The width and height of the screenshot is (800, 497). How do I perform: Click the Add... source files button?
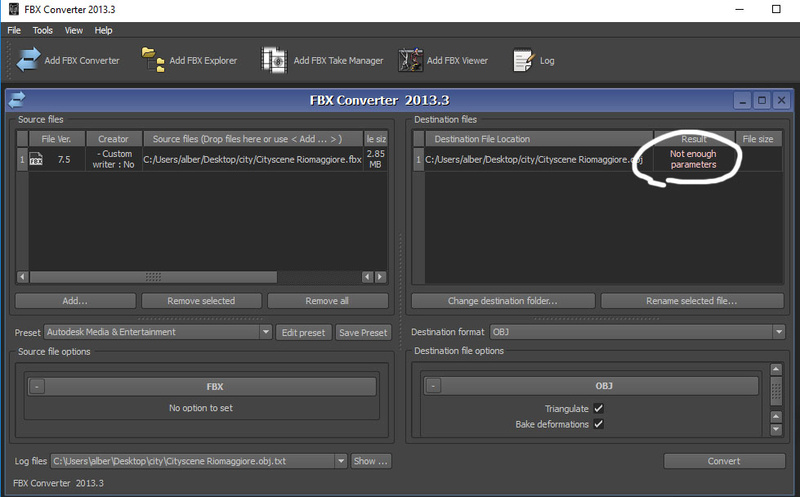76,301
